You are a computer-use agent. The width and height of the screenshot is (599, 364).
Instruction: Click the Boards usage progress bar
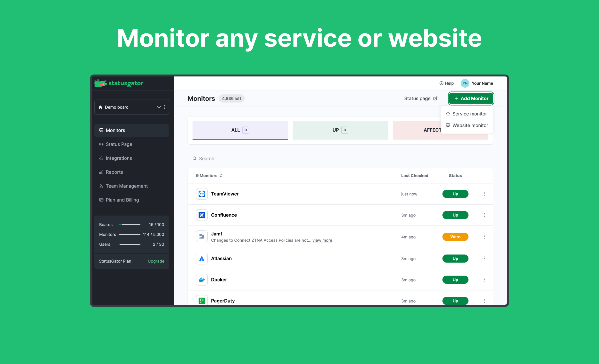point(129,224)
